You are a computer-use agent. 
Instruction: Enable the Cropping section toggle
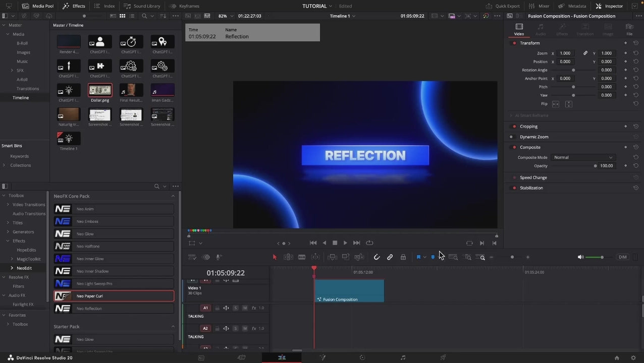514,127
